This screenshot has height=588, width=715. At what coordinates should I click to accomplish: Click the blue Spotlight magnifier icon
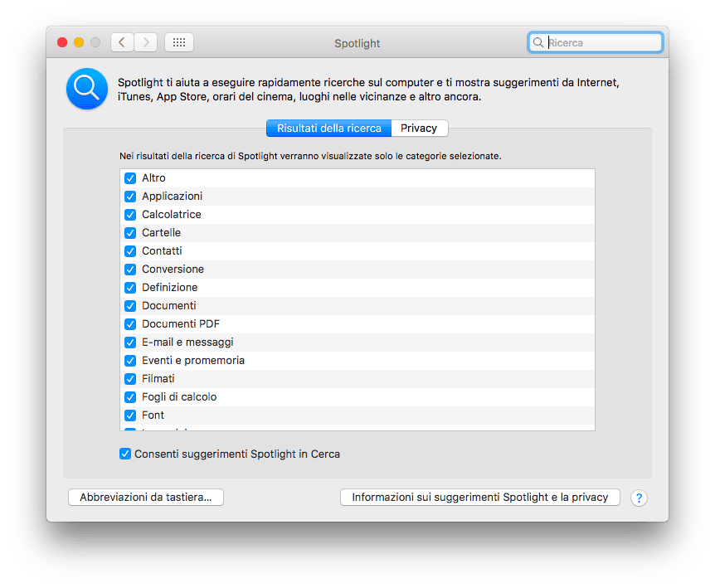point(87,89)
